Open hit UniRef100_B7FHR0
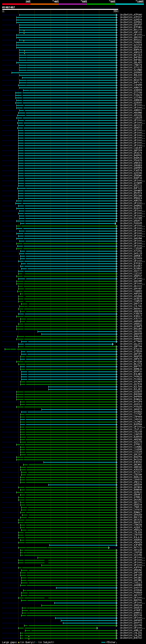 (131, 27)
